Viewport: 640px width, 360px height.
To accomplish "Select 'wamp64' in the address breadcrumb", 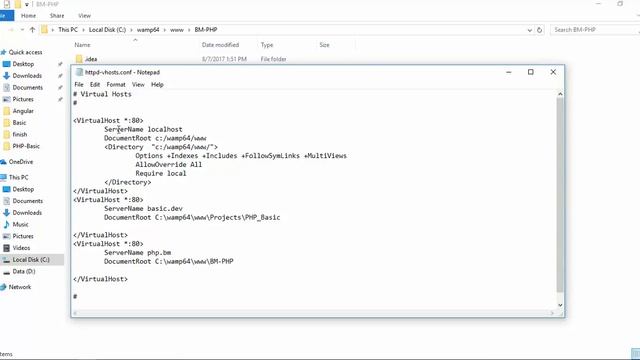I will pos(148,30).
